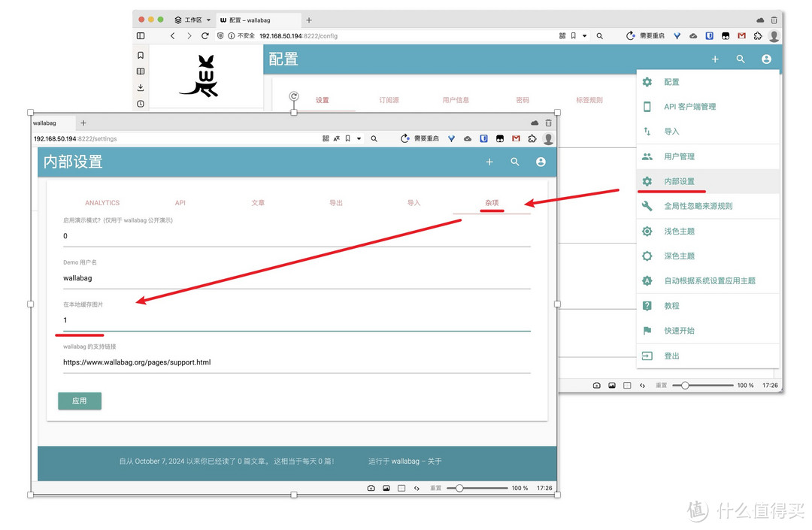Image resolution: width=812 pixels, height=530 pixels.
Task: Click the 在本地缓存图片 value field
Action: coord(296,320)
